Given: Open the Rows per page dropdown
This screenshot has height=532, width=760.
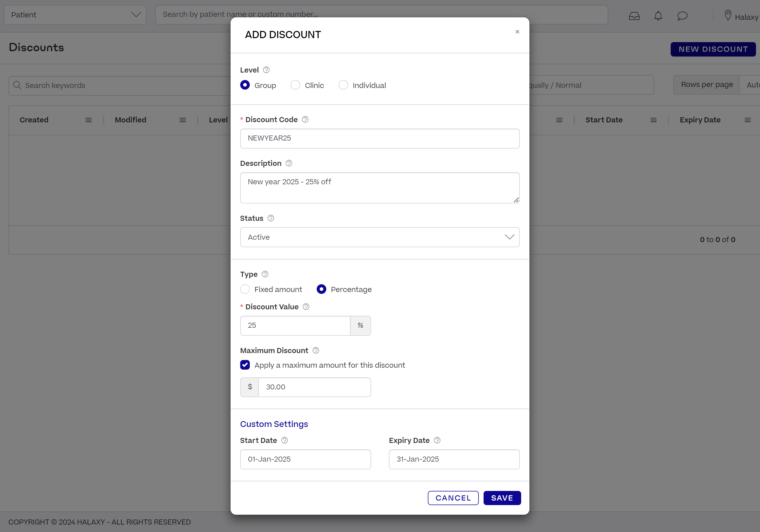Looking at the screenshot, I should coord(707,85).
